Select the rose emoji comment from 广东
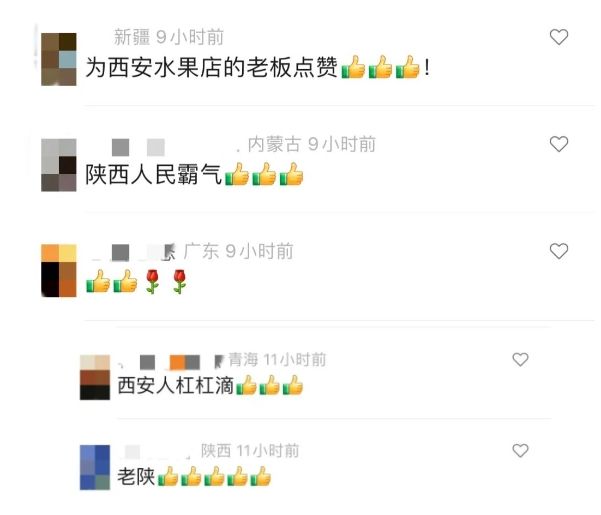Viewport: 601px width, 515px height. tap(136, 282)
